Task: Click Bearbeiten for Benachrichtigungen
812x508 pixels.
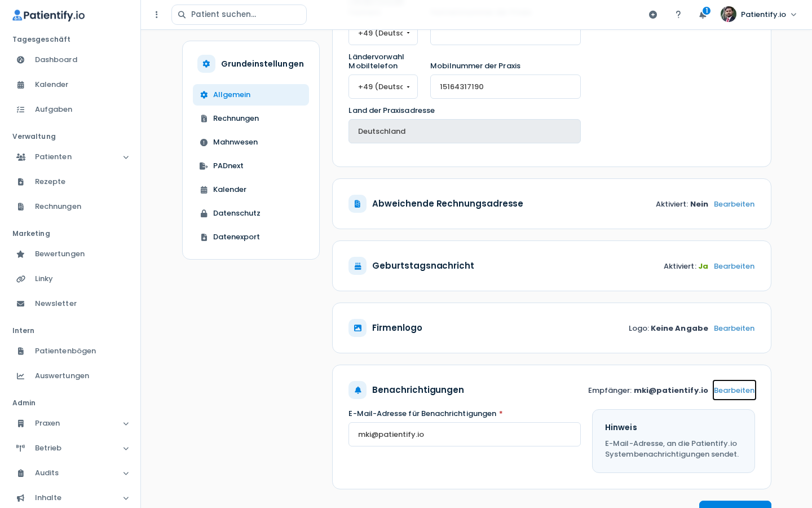Action: 734,390
